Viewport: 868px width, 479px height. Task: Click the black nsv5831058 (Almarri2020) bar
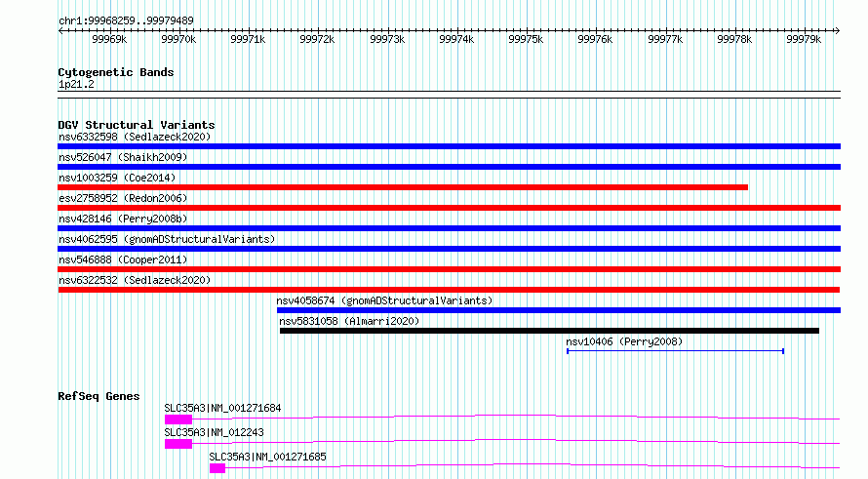[x=549, y=331]
